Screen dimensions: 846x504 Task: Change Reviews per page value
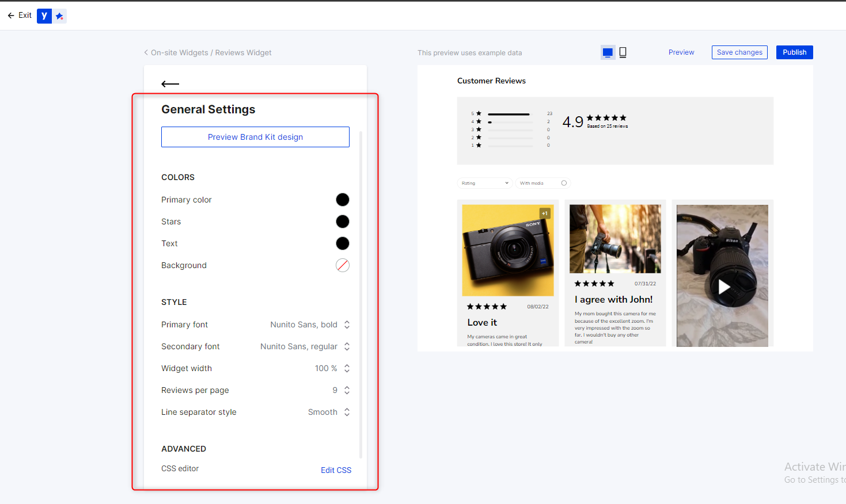[x=341, y=390]
